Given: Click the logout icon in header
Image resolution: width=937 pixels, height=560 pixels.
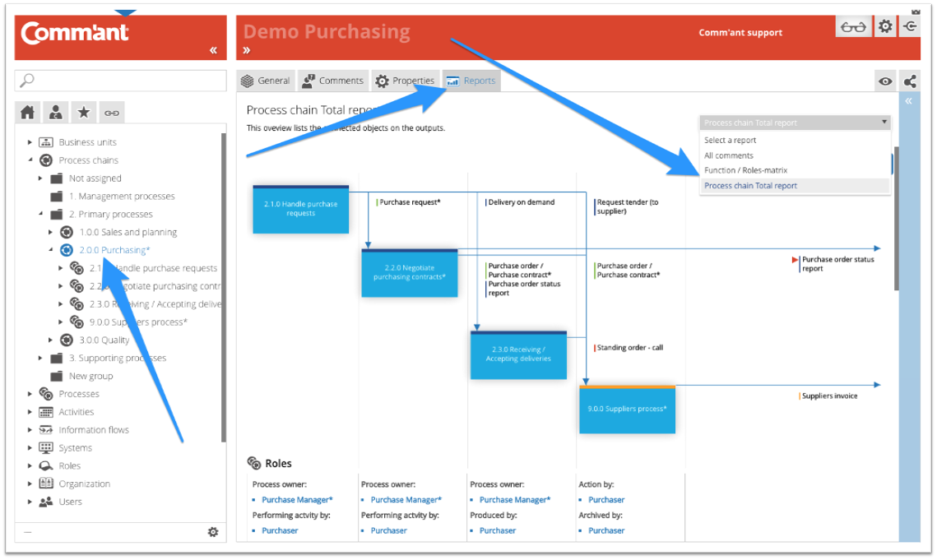Looking at the screenshot, I should click(911, 26).
